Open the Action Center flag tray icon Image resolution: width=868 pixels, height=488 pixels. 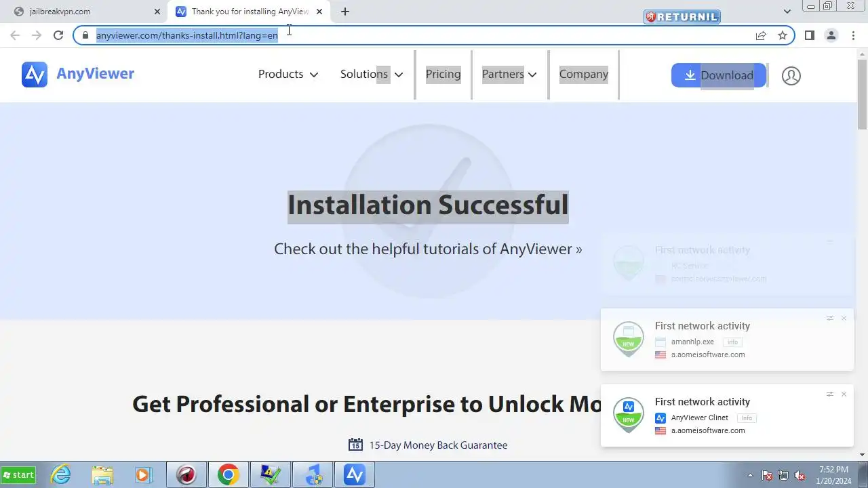(767, 475)
